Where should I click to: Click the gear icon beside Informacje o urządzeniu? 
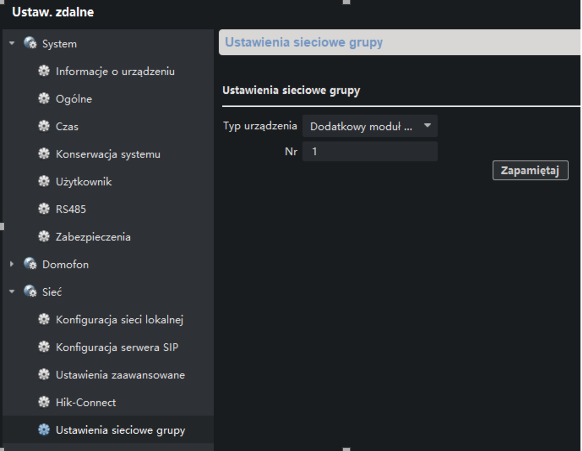pos(44,71)
